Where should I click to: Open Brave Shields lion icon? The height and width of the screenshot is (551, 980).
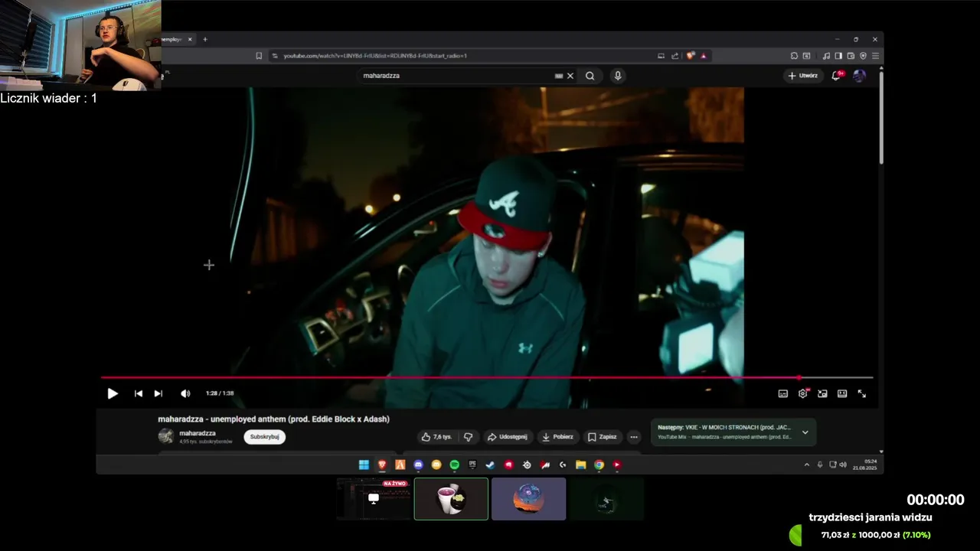[691, 56]
